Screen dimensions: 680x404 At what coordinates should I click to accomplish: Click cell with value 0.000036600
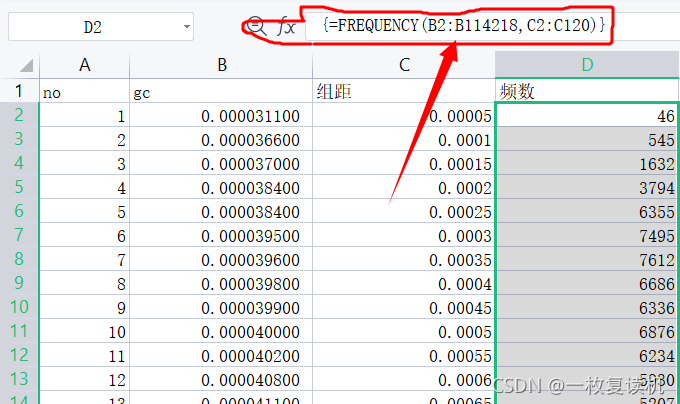[x=221, y=139]
